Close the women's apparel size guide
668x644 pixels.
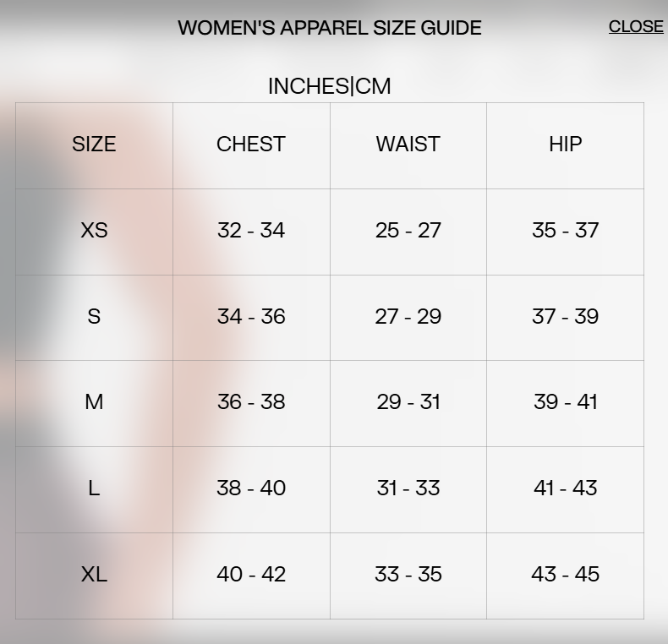coord(636,27)
